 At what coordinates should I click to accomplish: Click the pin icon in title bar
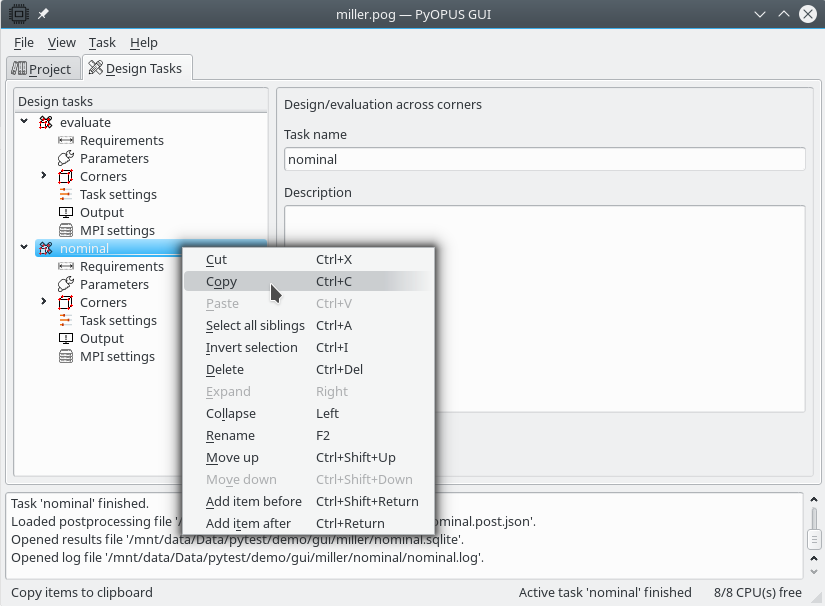(43, 14)
